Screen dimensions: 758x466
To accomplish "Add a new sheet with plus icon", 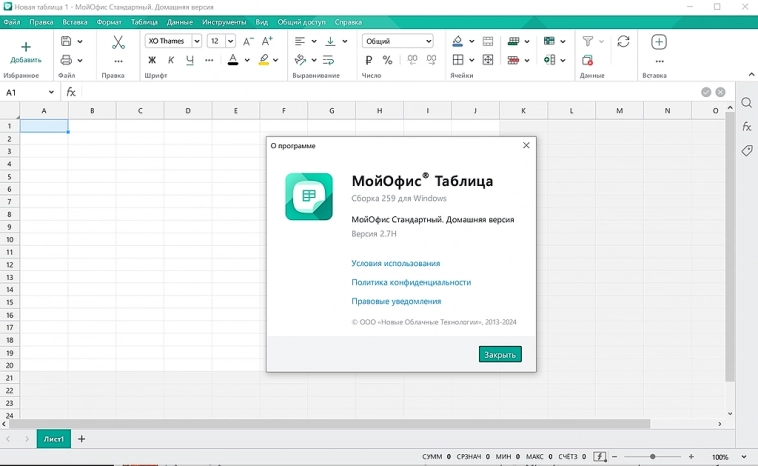I will coord(82,439).
